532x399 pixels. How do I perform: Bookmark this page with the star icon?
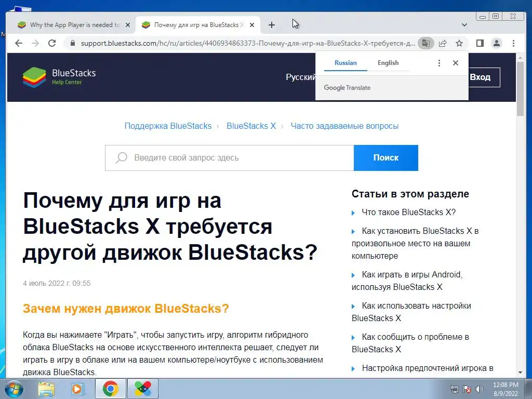tap(459, 43)
